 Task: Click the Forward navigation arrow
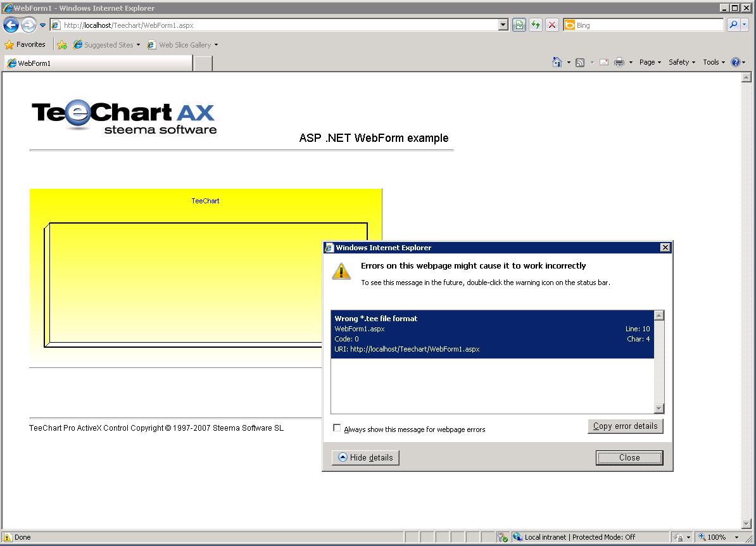(29, 25)
